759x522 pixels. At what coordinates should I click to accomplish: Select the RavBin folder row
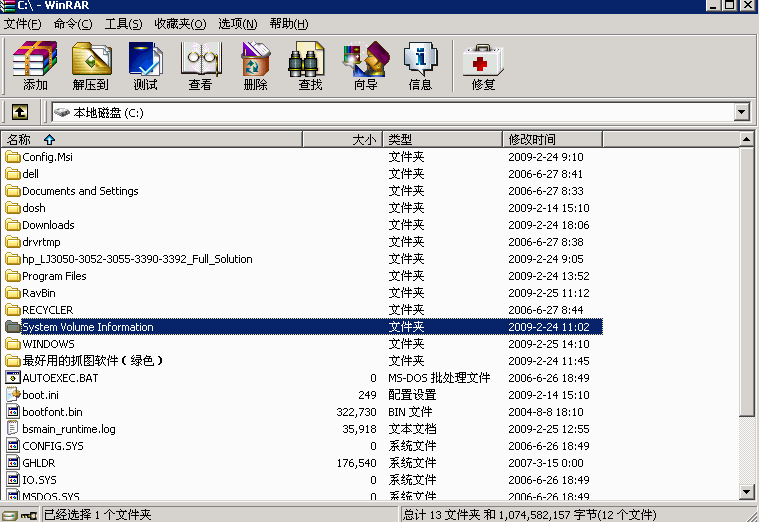click(x=302, y=293)
